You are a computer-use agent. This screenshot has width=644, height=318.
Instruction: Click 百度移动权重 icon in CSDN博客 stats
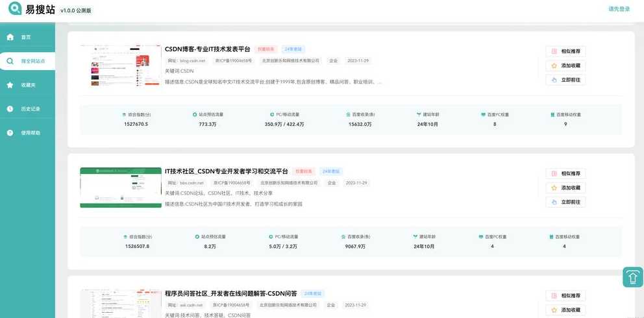coord(552,114)
